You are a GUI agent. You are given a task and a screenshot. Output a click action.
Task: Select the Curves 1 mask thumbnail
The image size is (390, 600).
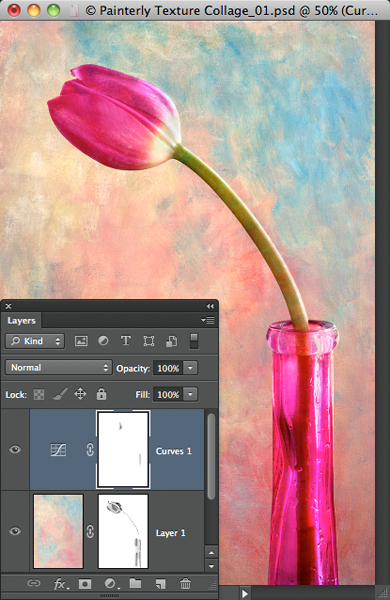pyautogui.click(x=123, y=449)
